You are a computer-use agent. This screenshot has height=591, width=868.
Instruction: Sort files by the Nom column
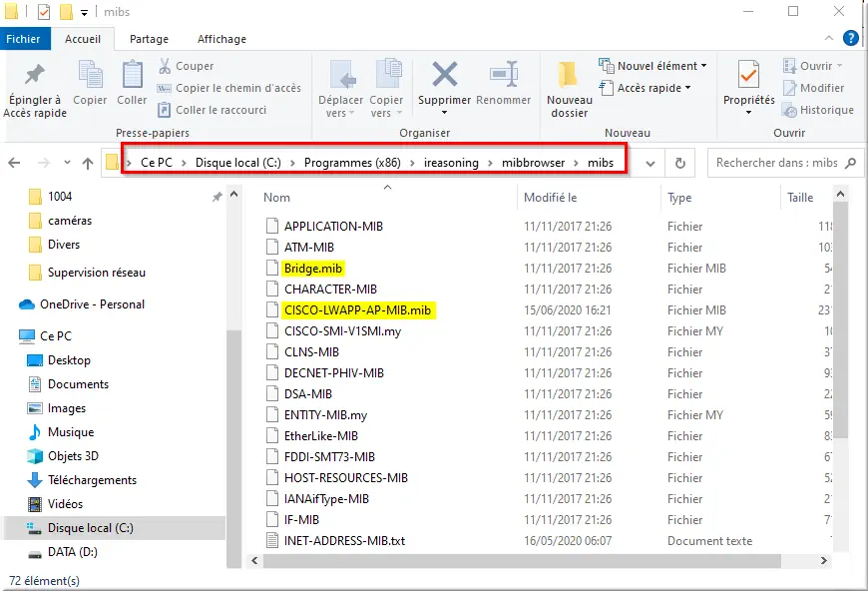tap(276, 198)
